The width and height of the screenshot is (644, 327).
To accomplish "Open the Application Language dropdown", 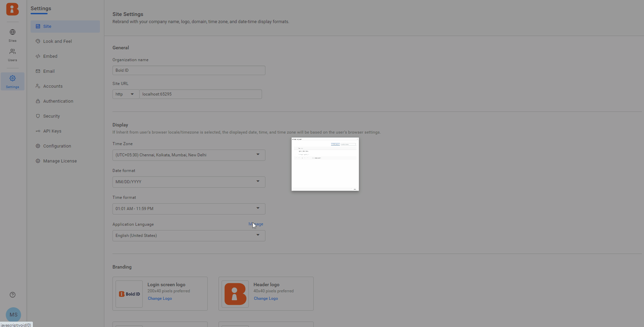I will 189,236.
